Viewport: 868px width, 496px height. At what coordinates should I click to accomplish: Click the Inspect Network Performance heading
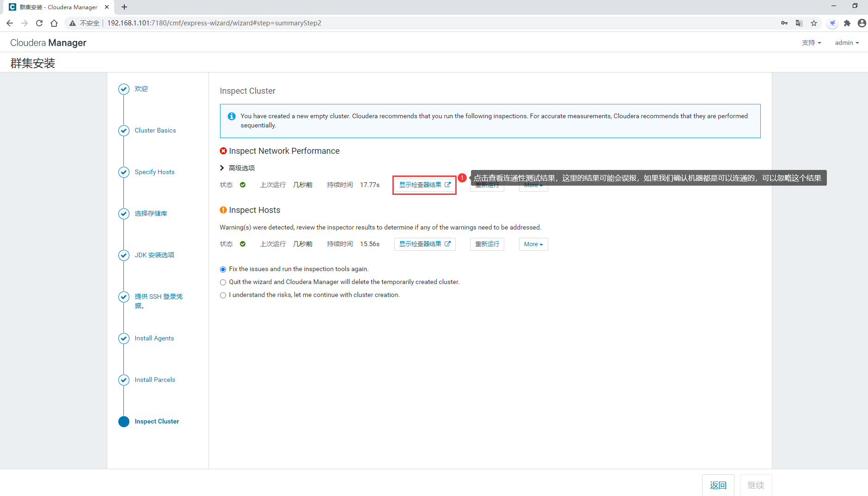[x=284, y=151]
